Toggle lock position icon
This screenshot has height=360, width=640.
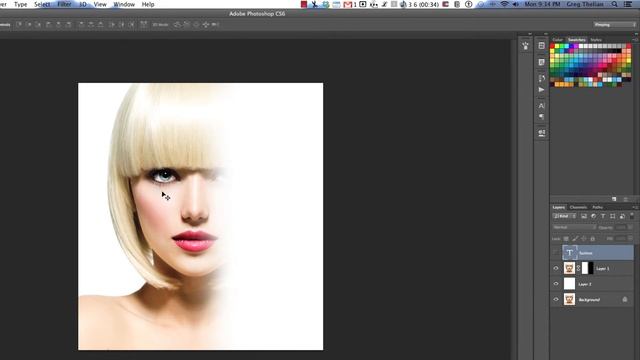584,238
